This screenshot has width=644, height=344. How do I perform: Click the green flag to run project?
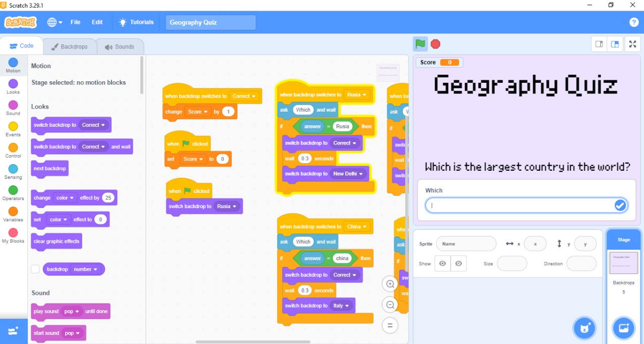tap(420, 44)
